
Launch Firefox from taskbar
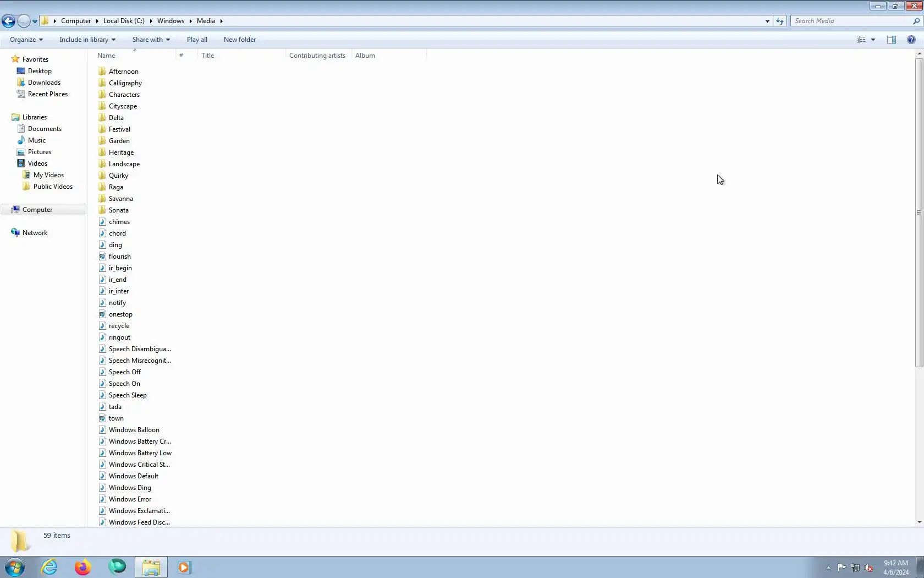coord(82,567)
